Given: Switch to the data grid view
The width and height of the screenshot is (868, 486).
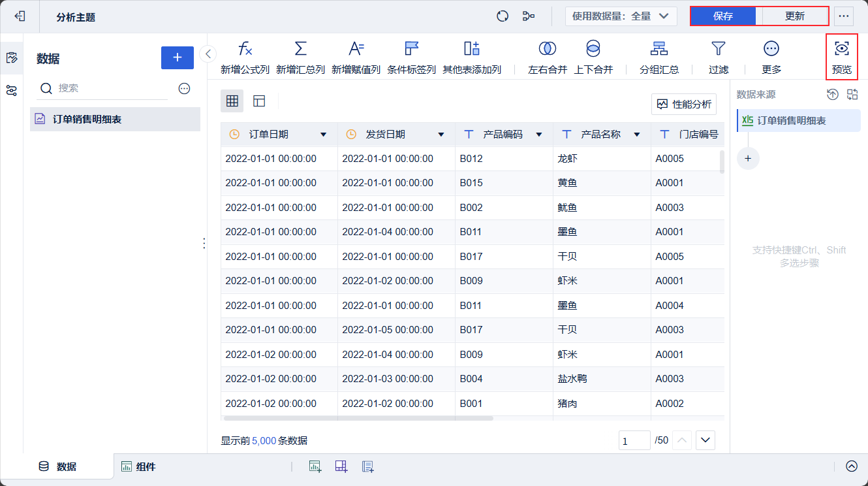Looking at the screenshot, I should click(232, 101).
